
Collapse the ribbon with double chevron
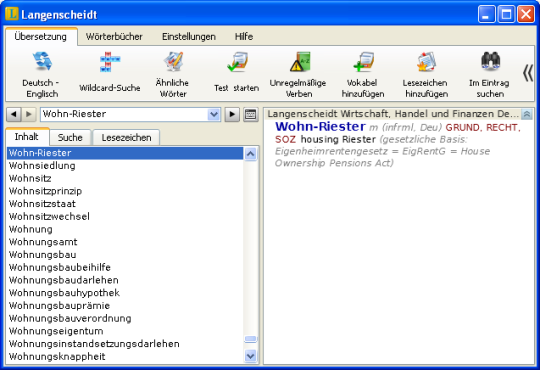tap(528, 73)
